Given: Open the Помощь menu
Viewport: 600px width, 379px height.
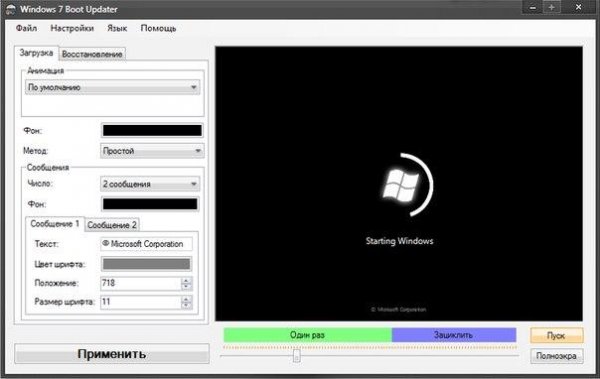Looking at the screenshot, I should [158, 28].
